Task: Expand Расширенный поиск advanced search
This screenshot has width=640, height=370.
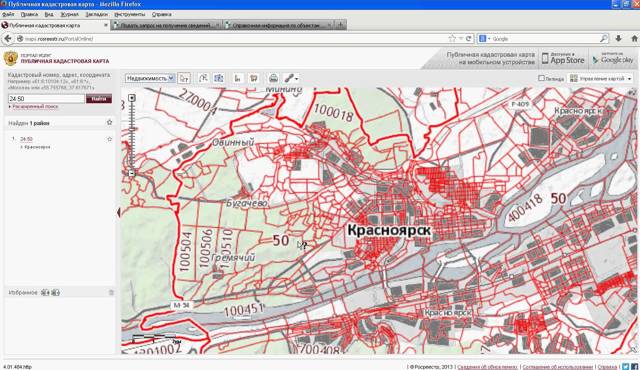Action: [35, 106]
